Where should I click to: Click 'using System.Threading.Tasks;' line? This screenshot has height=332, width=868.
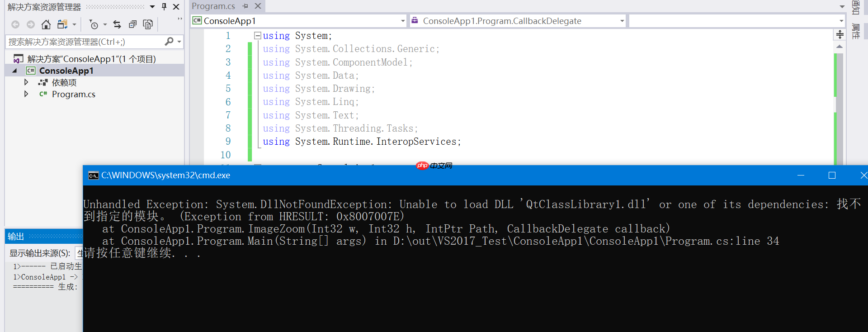[340, 128]
